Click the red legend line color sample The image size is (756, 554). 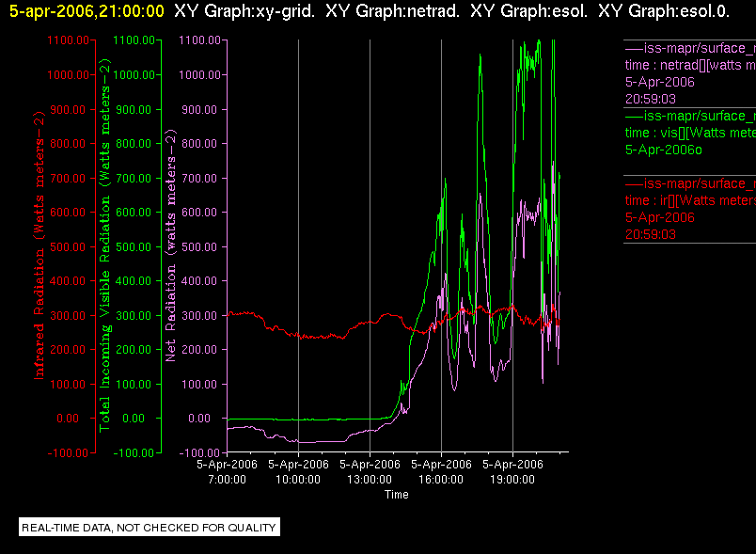[x=634, y=183]
